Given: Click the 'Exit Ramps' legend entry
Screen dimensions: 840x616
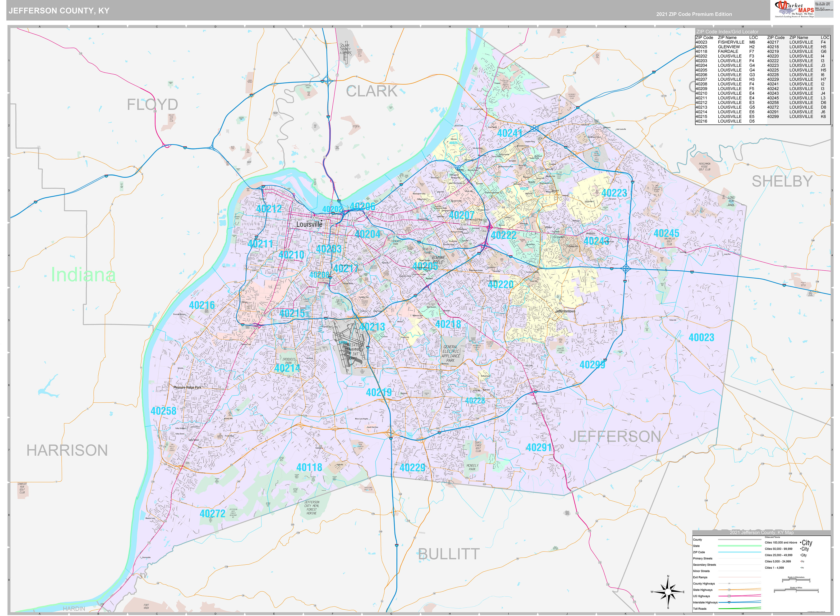Looking at the screenshot, I should pyautogui.click(x=700, y=578).
